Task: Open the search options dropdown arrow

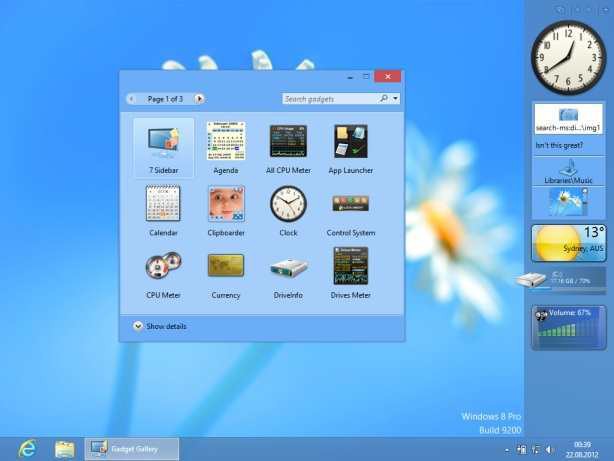Action: (x=396, y=99)
